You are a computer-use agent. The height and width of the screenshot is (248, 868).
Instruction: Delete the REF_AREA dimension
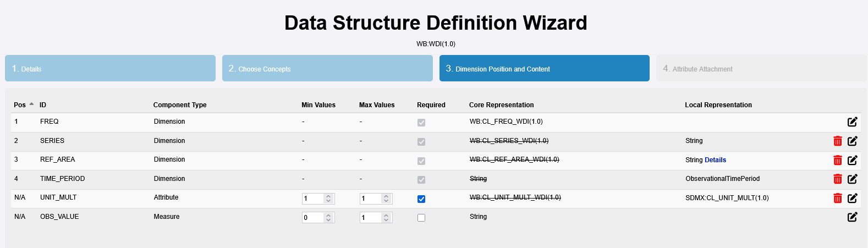coord(837,160)
